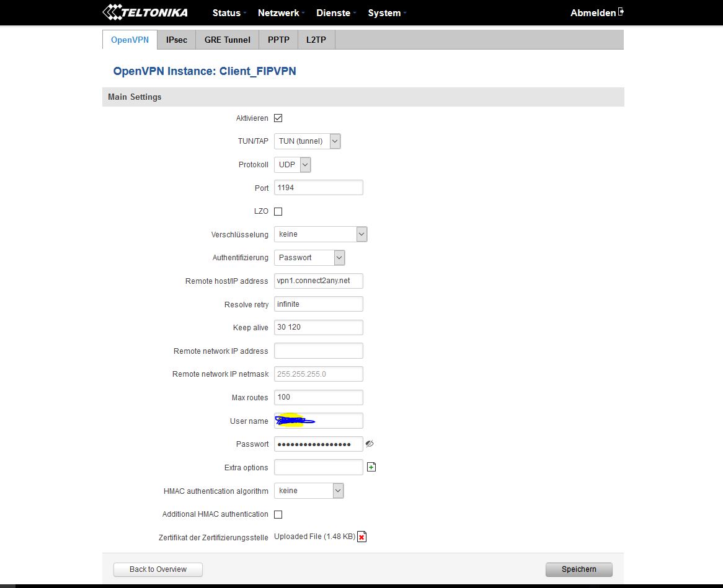This screenshot has width=723, height=588.
Task: Open the Netzwerk menu
Action: point(278,13)
